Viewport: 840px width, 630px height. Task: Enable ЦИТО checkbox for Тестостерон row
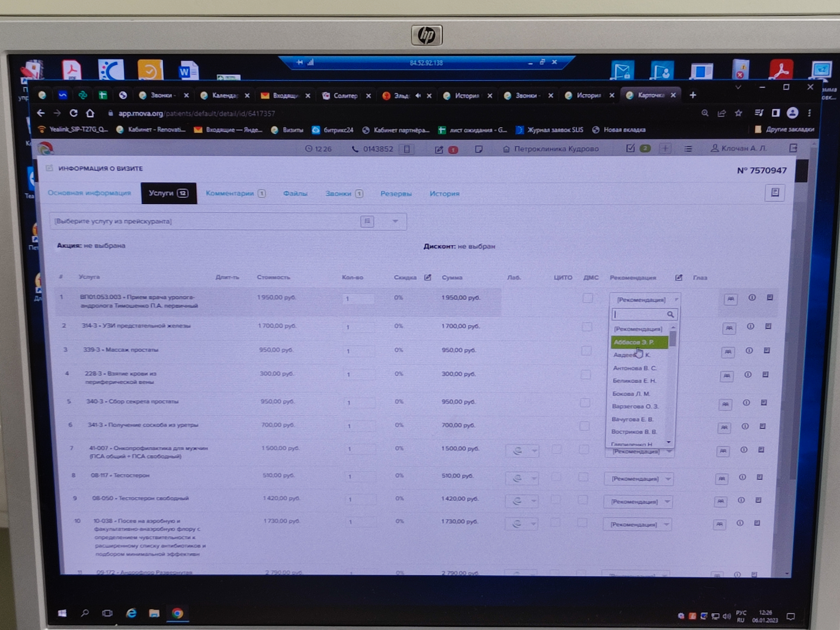(556, 476)
